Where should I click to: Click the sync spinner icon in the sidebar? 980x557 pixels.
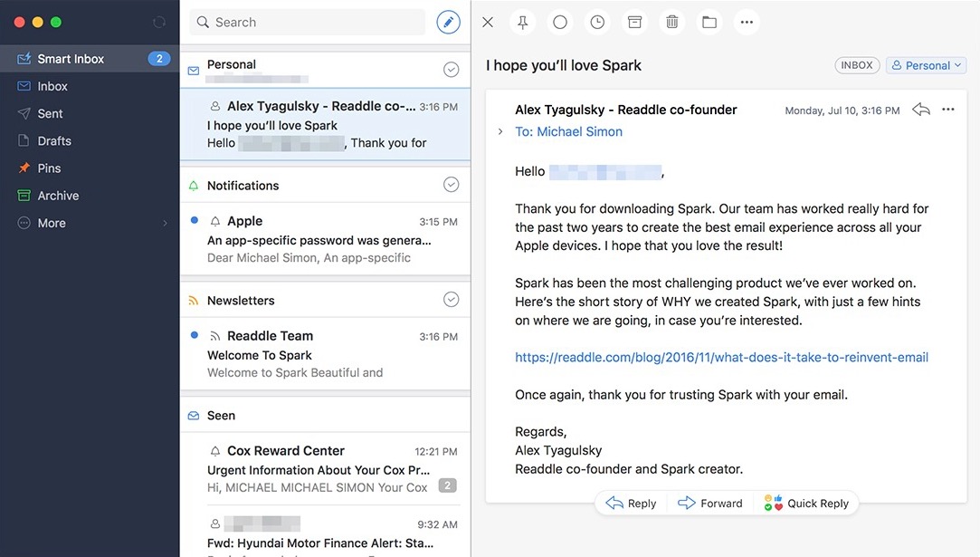[159, 23]
